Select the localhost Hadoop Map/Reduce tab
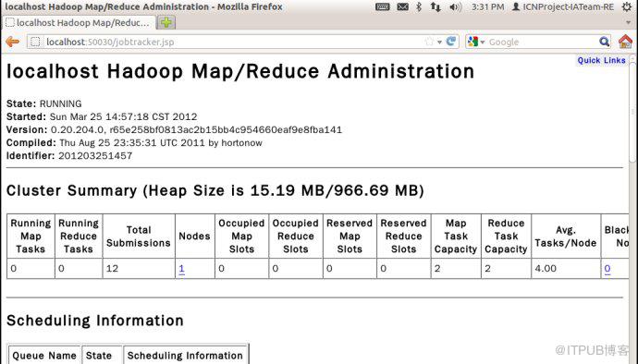 tap(79, 23)
